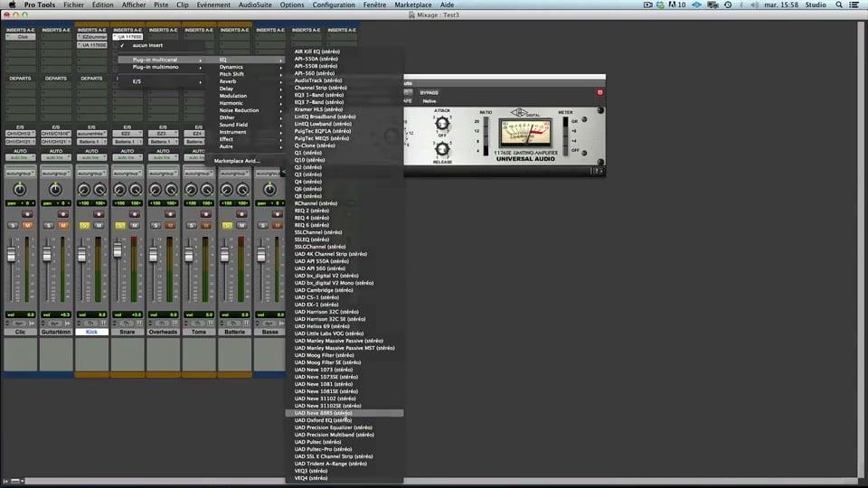Open the Apple menu
Viewport: 868px width, 488px height.
12,5
